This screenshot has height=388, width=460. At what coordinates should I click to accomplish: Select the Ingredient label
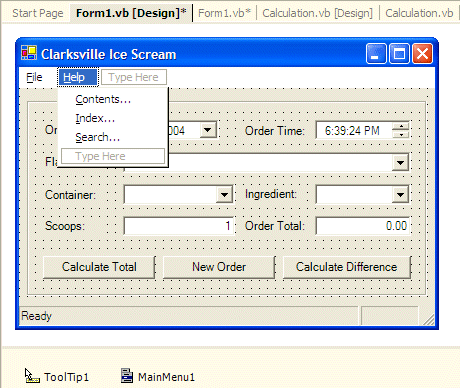271,194
